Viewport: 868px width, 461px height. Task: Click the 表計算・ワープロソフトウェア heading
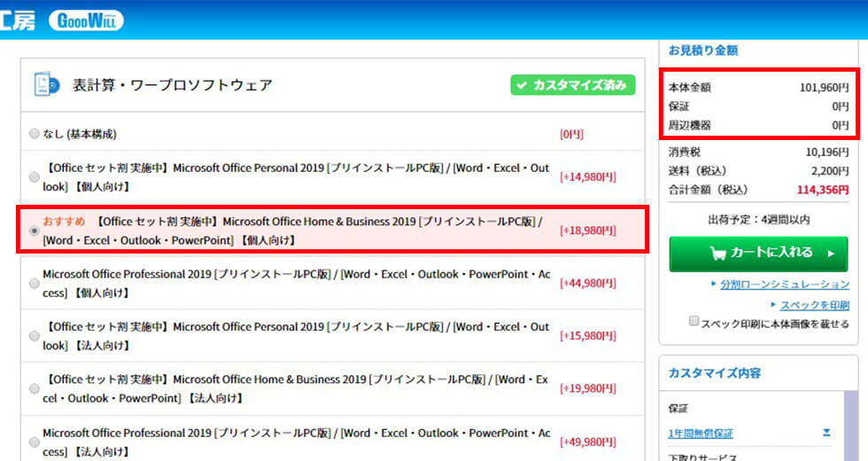(x=172, y=85)
